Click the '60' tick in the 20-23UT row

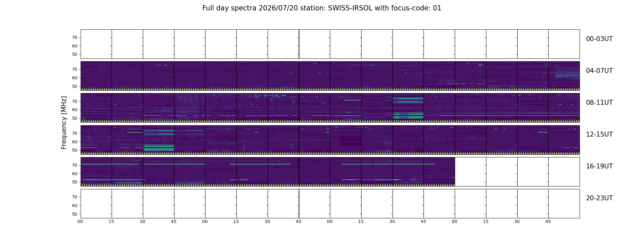(x=75, y=205)
